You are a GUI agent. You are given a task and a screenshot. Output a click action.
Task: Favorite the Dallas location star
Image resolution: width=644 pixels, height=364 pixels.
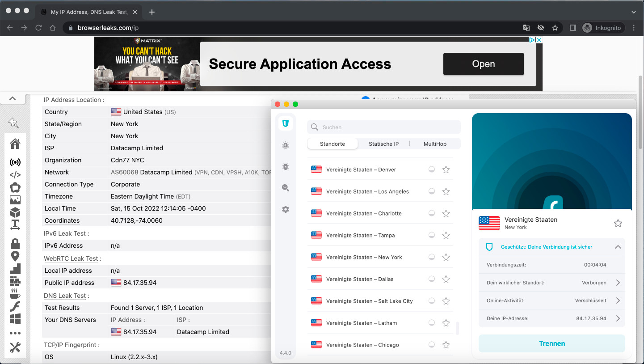446,279
